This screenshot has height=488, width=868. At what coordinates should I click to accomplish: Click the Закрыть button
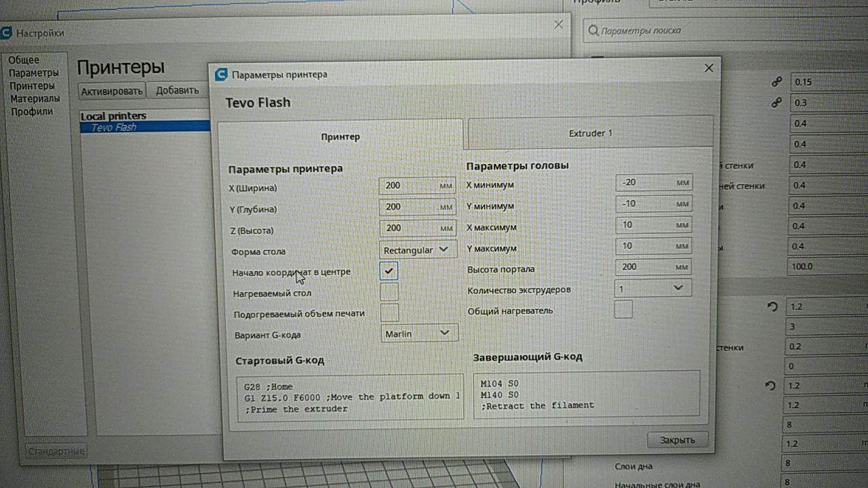pyautogui.click(x=677, y=439)
